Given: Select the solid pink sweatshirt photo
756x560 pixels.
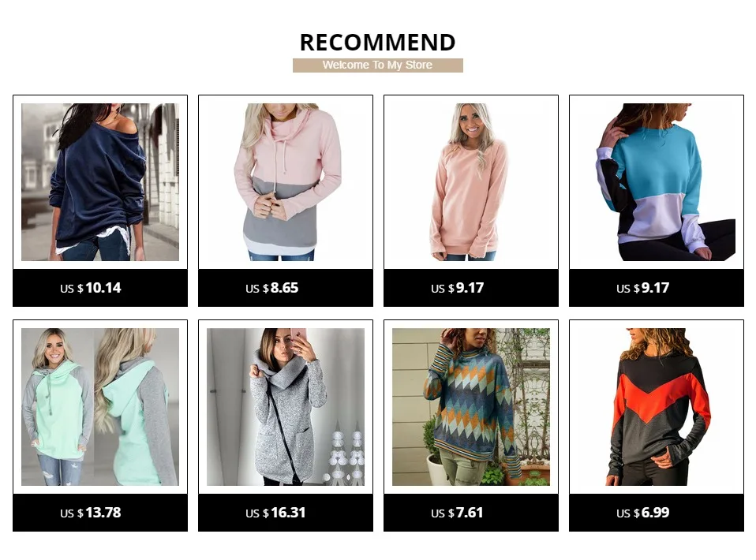Looking at the screenshot, I should [471, 182].
